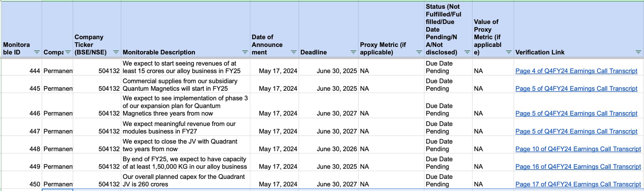This screenshot has height=191, width=644.
Task: Follow the Page 16 Earnings Call link
Action: (x=578, y=167)
